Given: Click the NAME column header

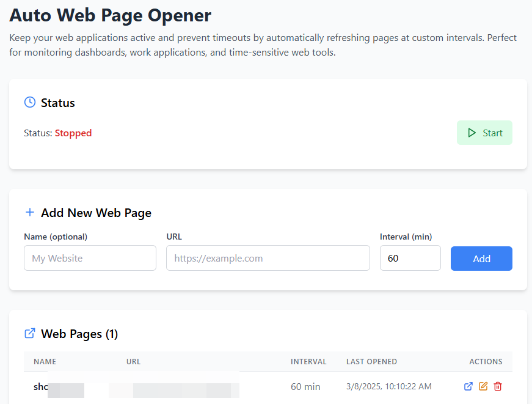Looking at the screenshot, I should click(x=45, y=361).
